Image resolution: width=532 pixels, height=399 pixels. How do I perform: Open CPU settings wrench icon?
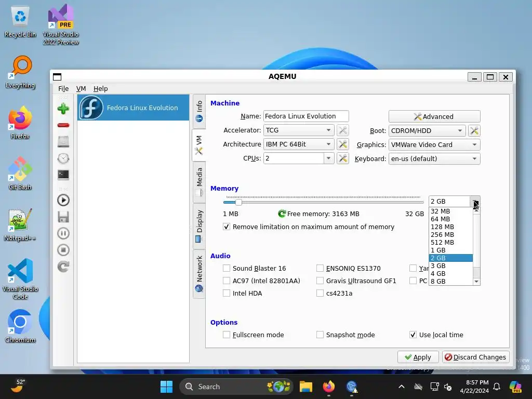click(x=343, y=158)
